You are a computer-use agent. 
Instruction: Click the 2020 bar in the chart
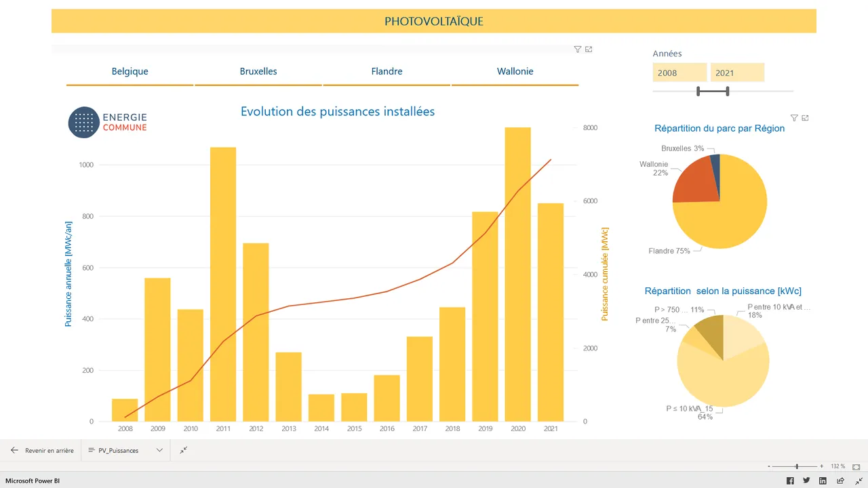(517, 274)
